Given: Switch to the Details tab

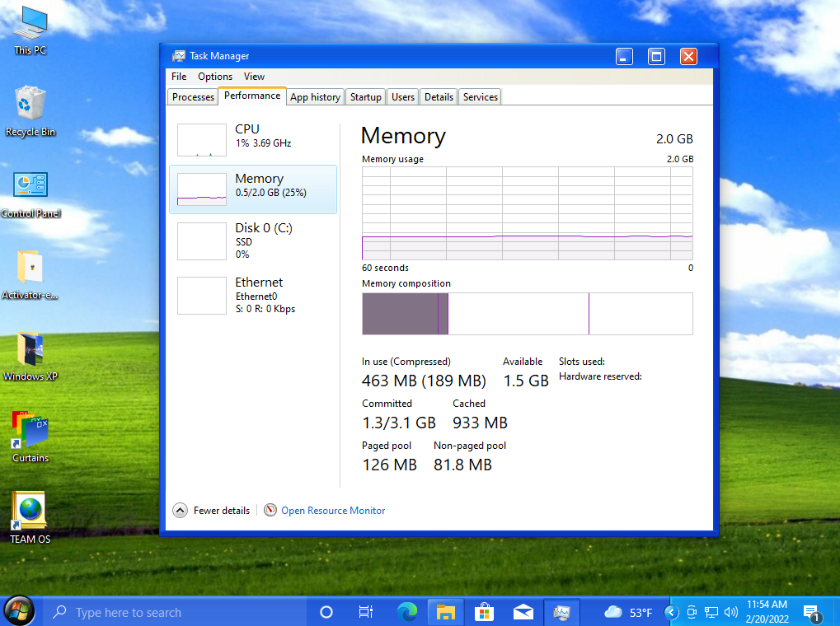Looking at the screenshot, I should click(439, 97).
